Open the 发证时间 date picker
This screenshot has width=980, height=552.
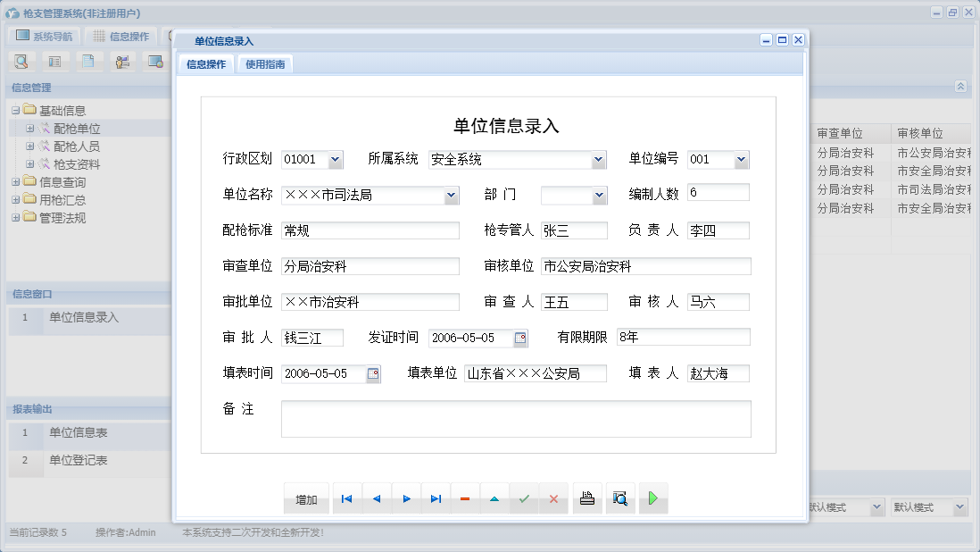[x=520, y=338]
